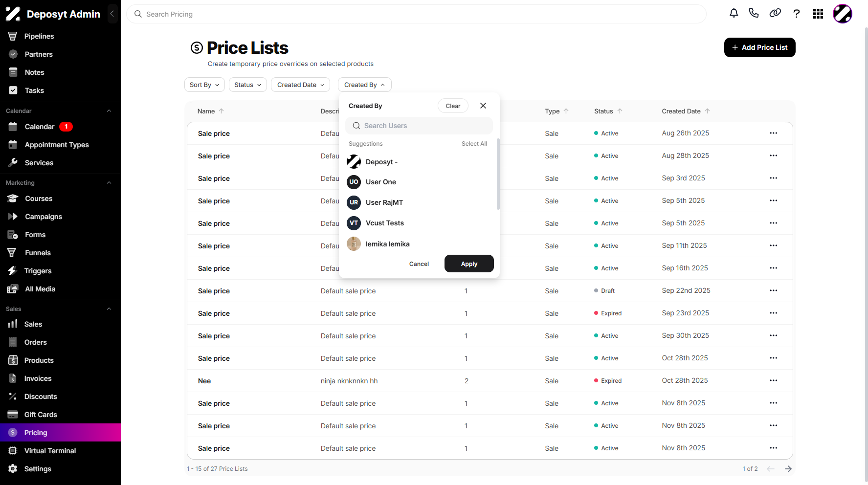Open row actions for Sep 22nd 2025 draft

(x=773, y=290)
